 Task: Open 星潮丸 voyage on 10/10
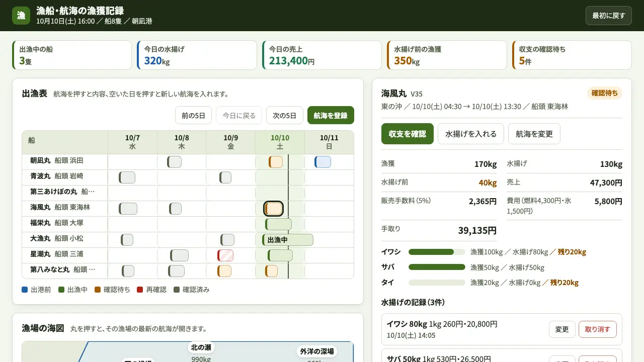[x=280, y=255]
